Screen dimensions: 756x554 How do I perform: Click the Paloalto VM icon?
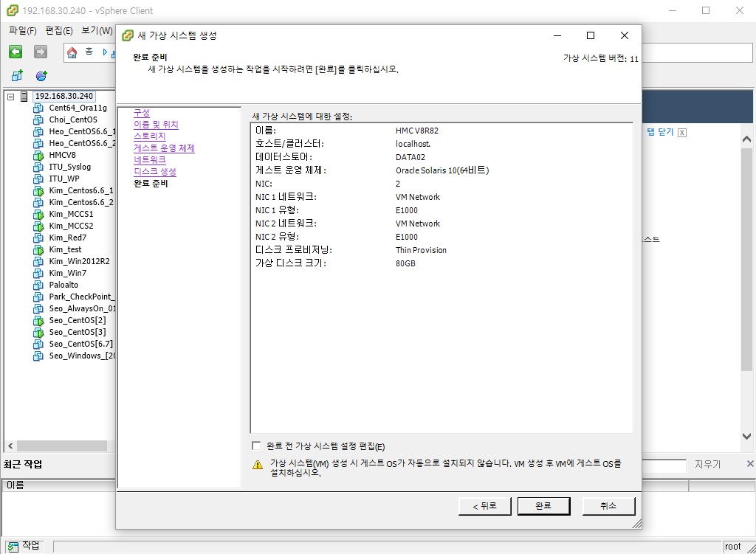point(39,285)
